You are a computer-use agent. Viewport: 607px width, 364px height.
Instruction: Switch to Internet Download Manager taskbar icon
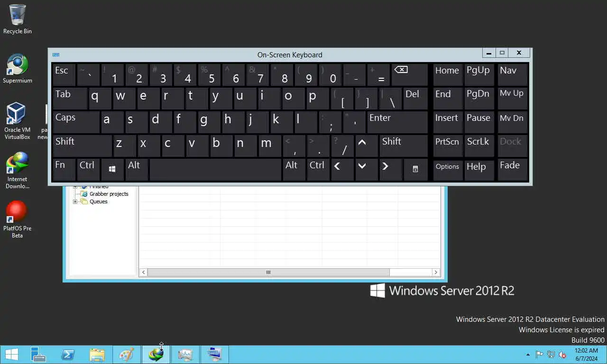pos(156,355)
